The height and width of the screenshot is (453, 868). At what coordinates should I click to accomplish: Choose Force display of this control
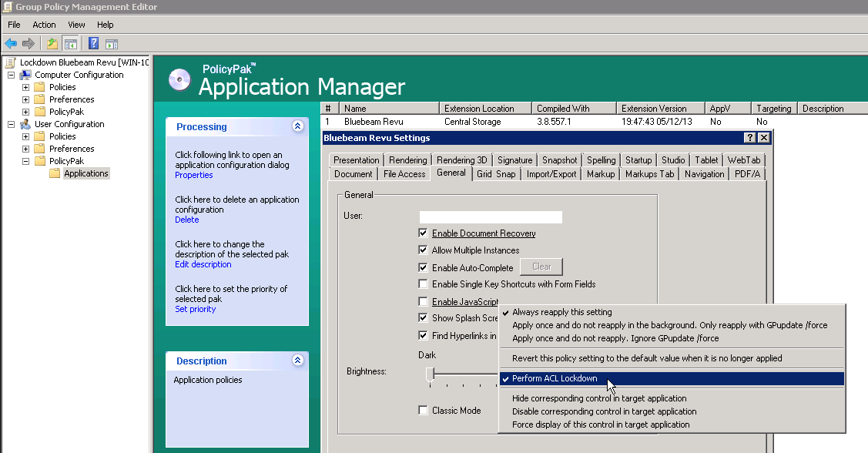pyautogui.click(x=672, y=424)
